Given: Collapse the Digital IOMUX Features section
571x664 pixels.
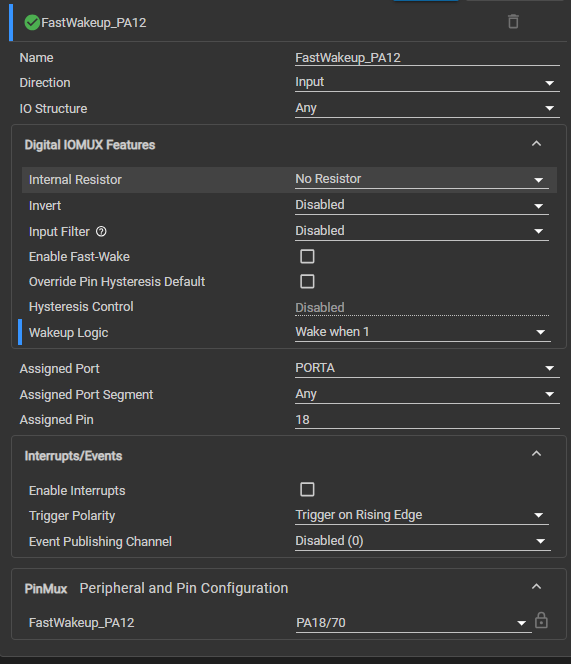Looking at the screenshot, I should click(x=536, y=144).
